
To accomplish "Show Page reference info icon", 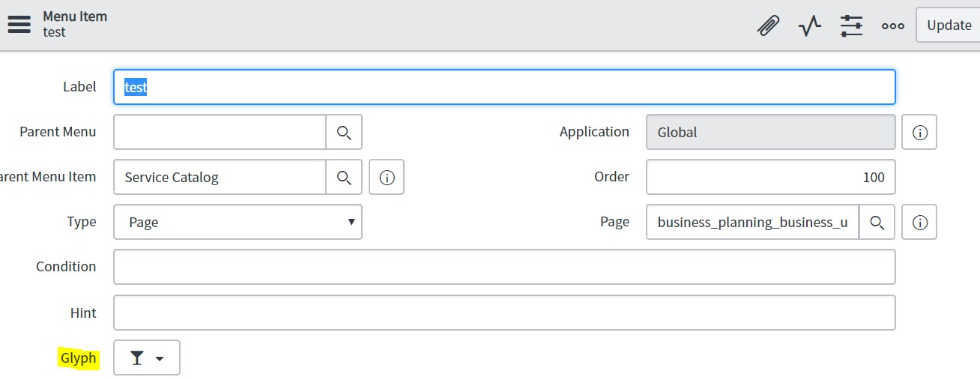I will (919, 222).
